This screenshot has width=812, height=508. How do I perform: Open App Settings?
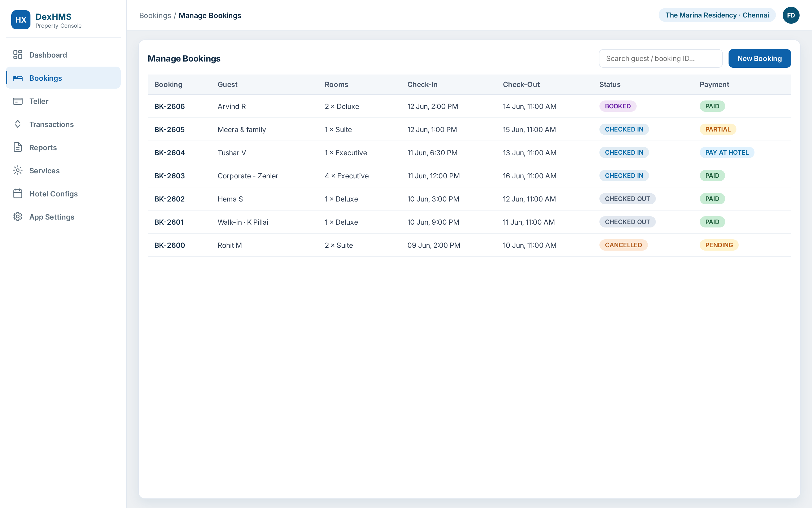[63, 217]
